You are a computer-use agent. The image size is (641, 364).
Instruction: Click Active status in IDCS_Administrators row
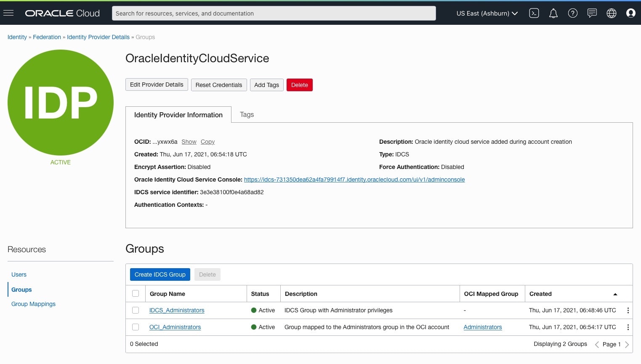[263, 310]
